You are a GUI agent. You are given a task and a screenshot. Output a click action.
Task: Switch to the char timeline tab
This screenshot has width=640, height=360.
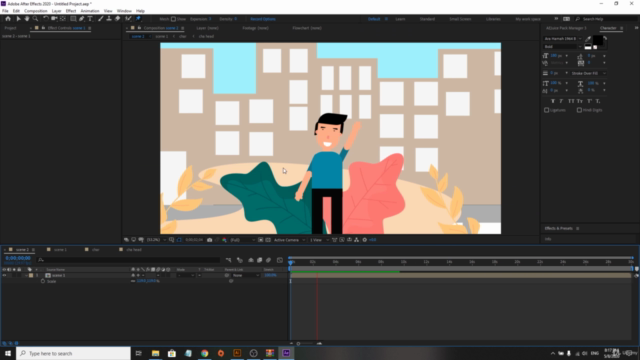[x=96, y=250]
